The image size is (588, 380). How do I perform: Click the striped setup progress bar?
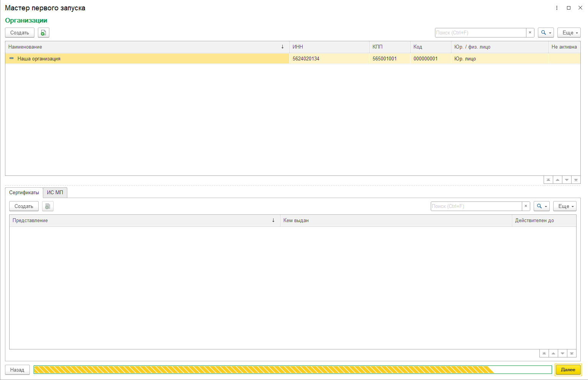(293, 370)
